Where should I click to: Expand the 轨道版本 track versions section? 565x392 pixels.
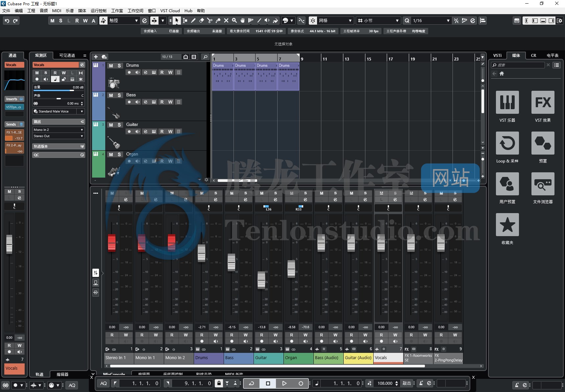59,146
